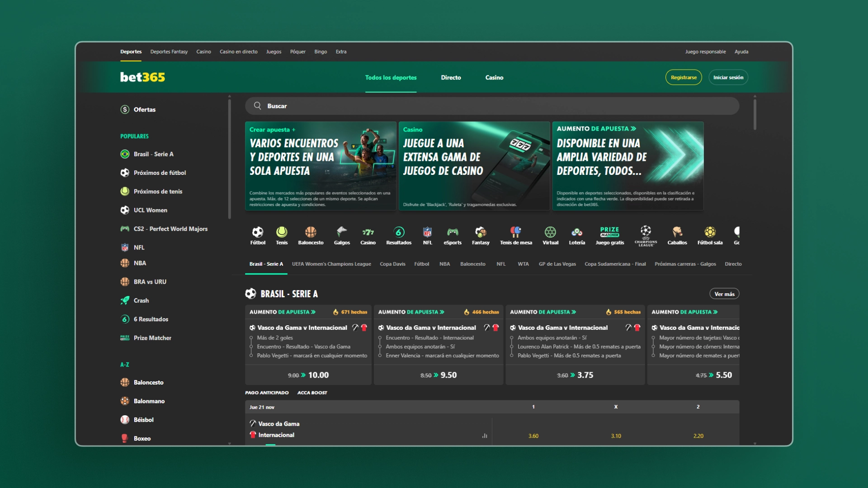Select Copa Davis tab

point(392,264)
